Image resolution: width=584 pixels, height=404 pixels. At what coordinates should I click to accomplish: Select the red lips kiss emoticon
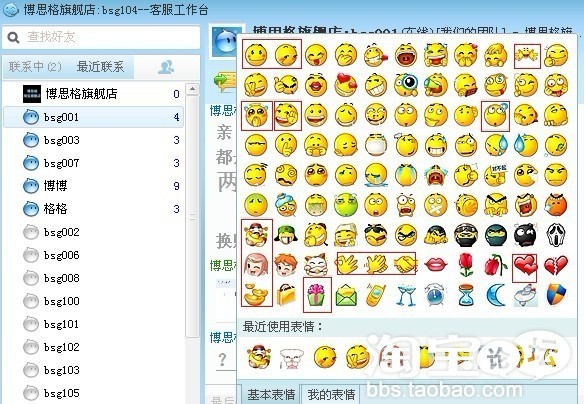435,265
